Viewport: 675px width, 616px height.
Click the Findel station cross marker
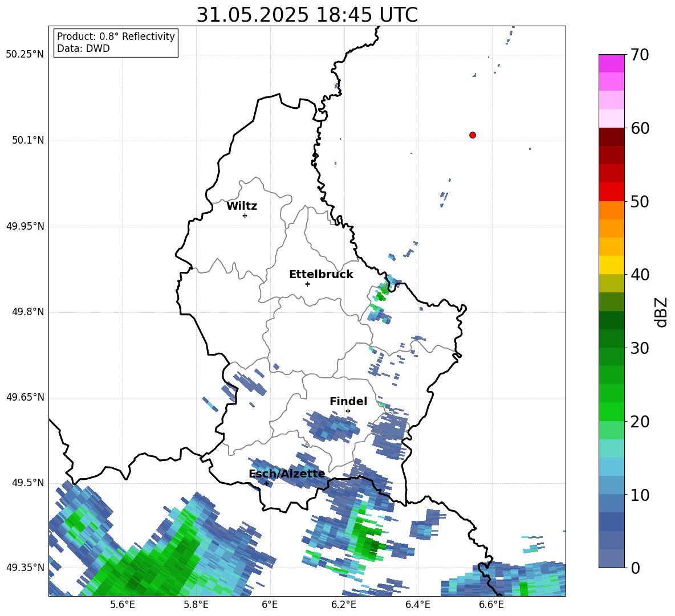point(348,411)
